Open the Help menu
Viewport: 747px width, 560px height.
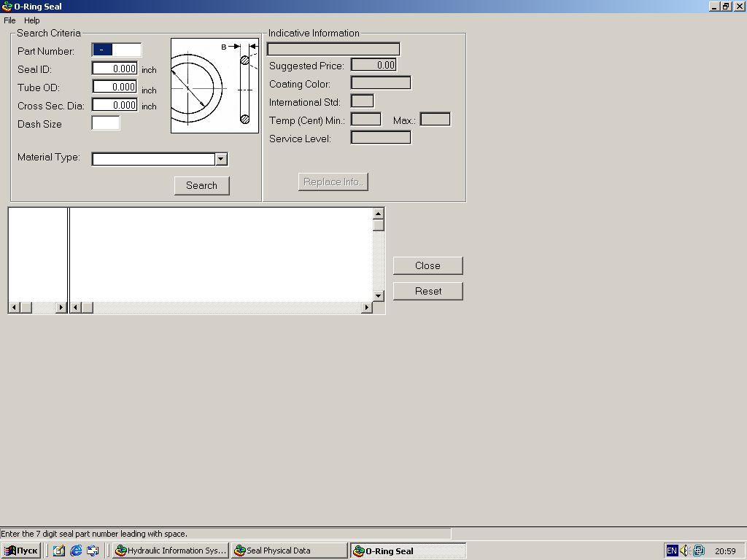[31, 20]
